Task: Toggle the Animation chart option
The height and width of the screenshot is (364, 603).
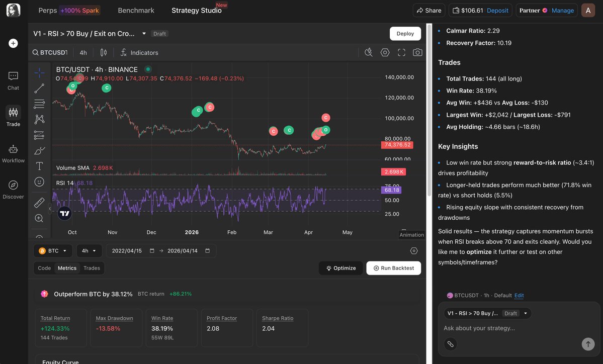Action: click(x=411, y=234)
